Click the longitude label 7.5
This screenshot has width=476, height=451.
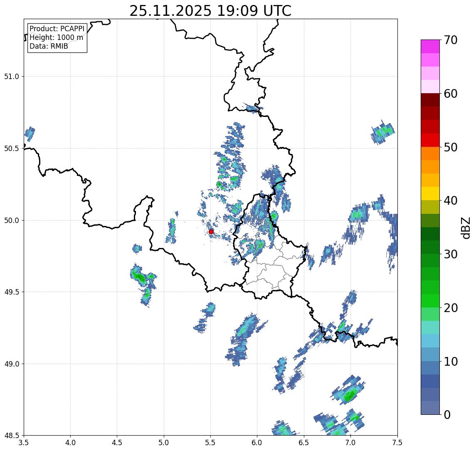[397, 443]
